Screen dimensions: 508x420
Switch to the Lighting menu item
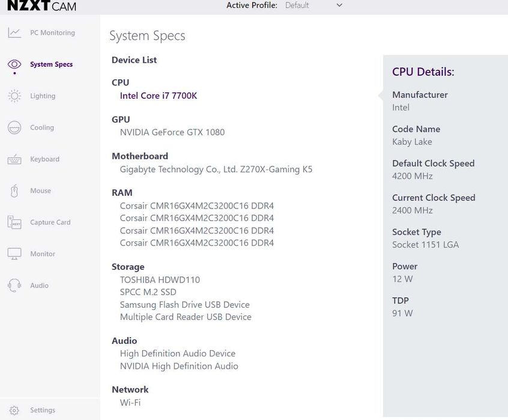pyautogui.click(x=43, y=96)
